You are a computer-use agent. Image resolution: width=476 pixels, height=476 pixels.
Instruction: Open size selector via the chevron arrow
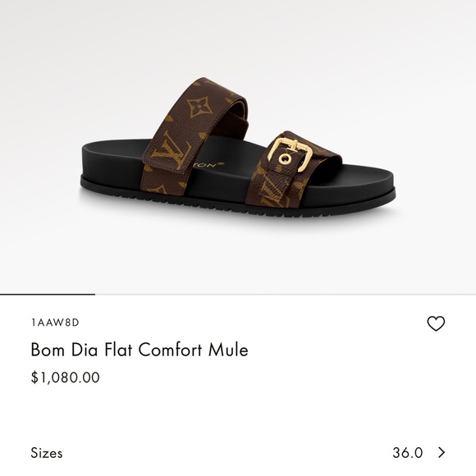(442, 453)
